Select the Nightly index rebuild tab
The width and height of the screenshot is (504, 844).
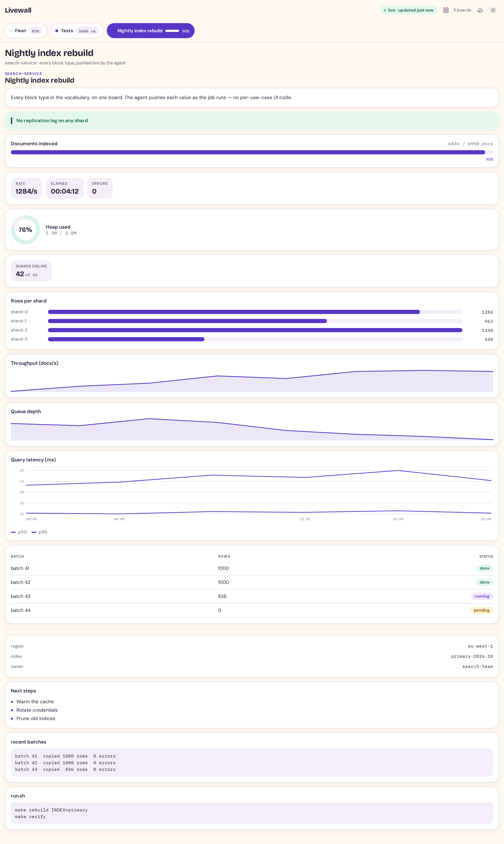click(150, 31)
